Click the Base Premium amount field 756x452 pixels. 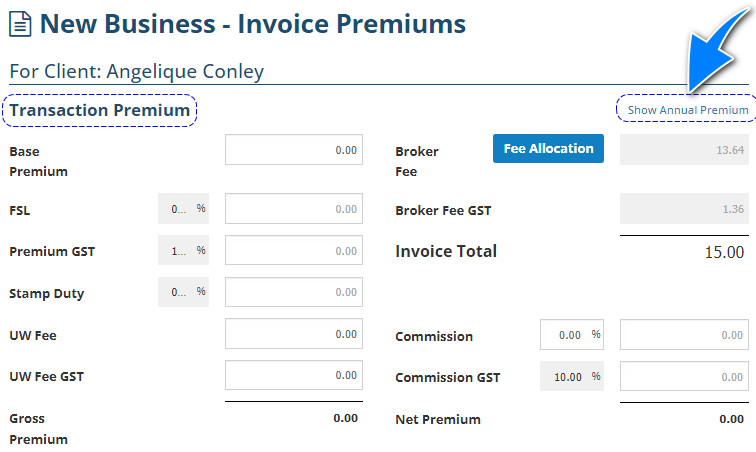point(292,151)
